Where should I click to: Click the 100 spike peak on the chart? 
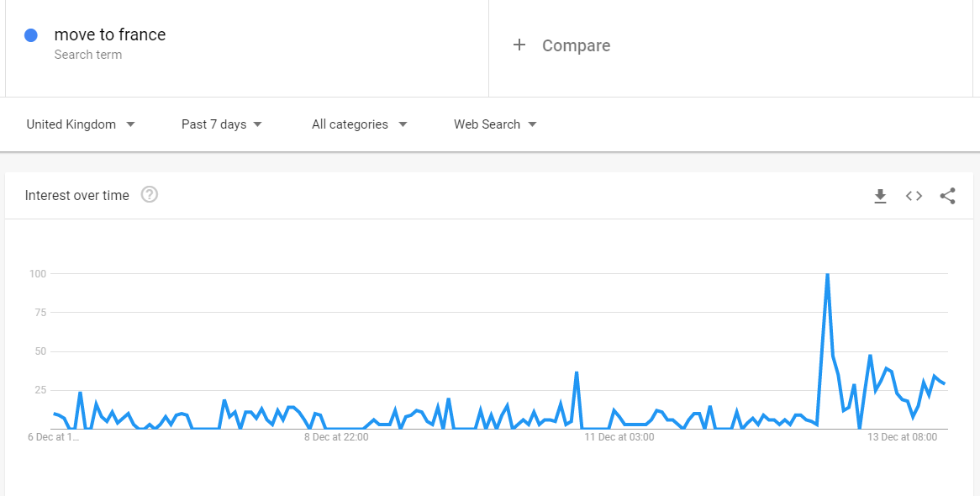(826, 273)
